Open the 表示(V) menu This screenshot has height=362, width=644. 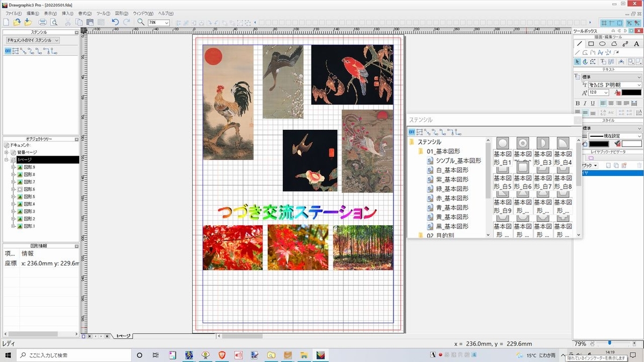50,13
